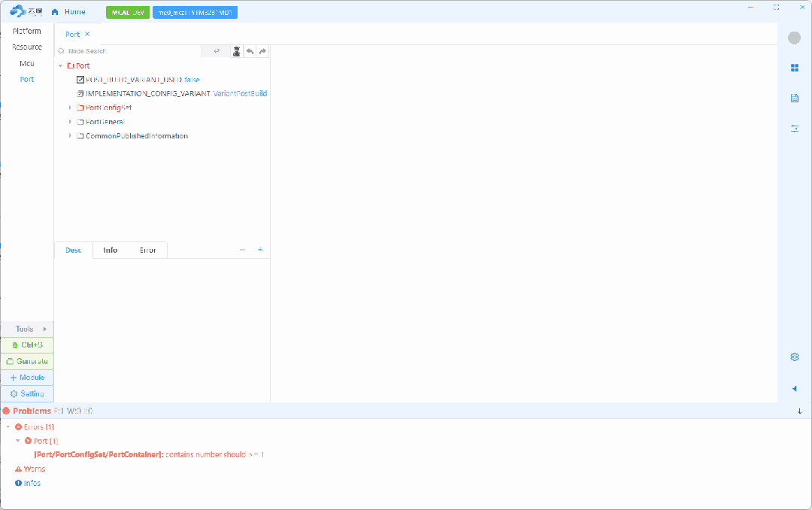
Task: Go to Home via the house icon
Action: click(x=55, y=11)
